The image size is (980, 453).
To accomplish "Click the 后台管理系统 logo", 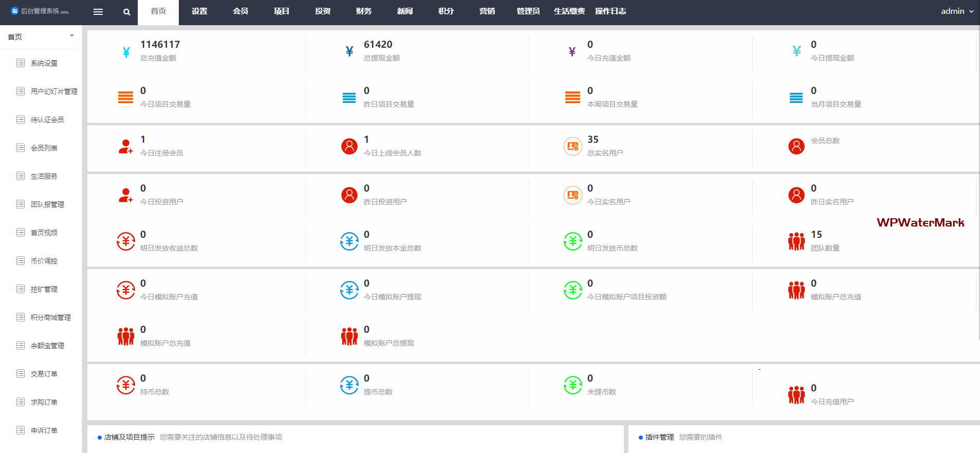I will click(40, 11).
